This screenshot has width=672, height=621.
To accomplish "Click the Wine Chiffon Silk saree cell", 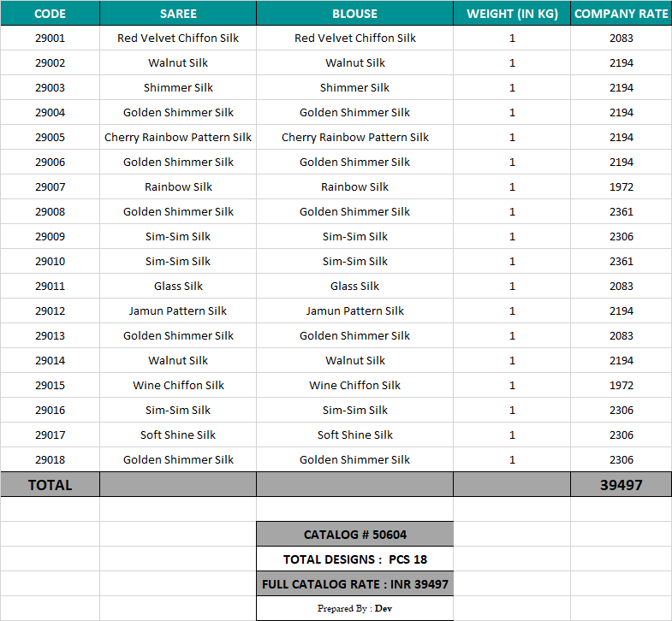I will coord(178,386).
